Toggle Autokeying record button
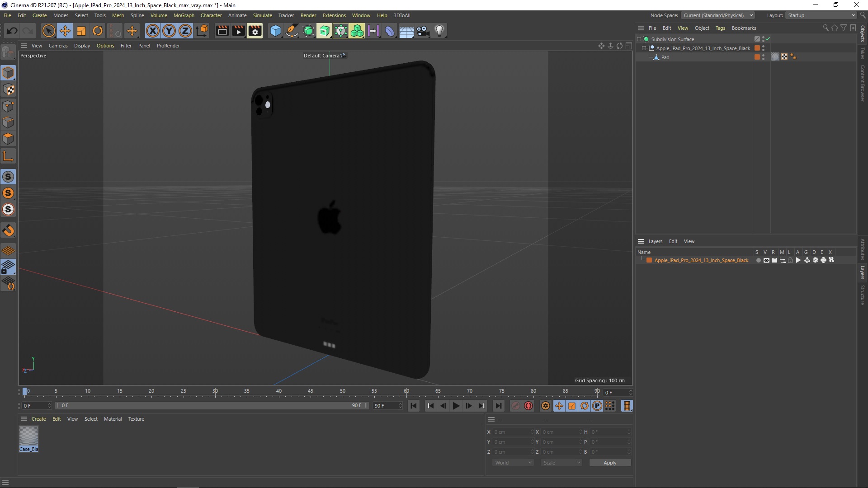The width and height of the screenshot is (868, 488). pyautogui.click(x=528, y=406)
